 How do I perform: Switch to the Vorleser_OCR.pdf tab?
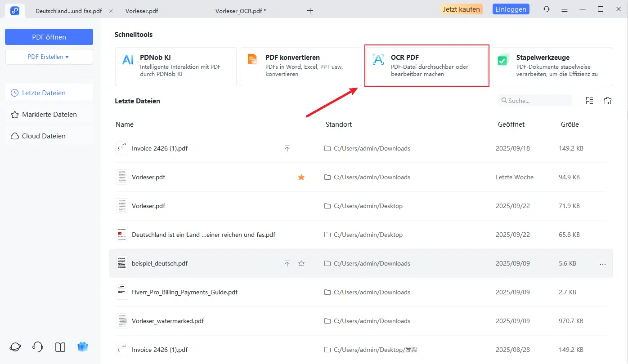point(241,10)
